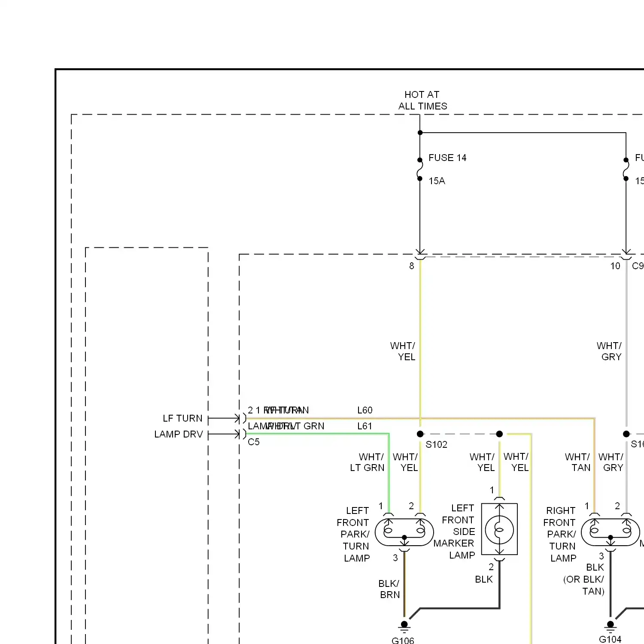
Task: Click the G106 ground symbol
Action: tap(404, 626)
